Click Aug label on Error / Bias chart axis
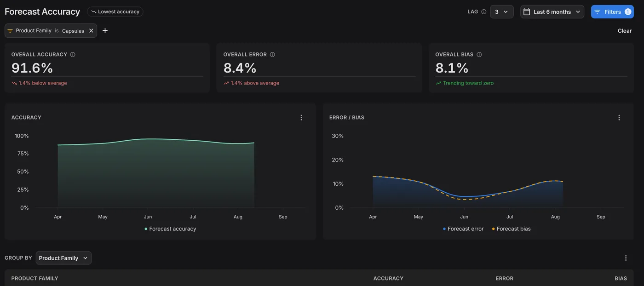Image resolution: width=644 pixels, height=286 pixels. [x=555, y=217]
